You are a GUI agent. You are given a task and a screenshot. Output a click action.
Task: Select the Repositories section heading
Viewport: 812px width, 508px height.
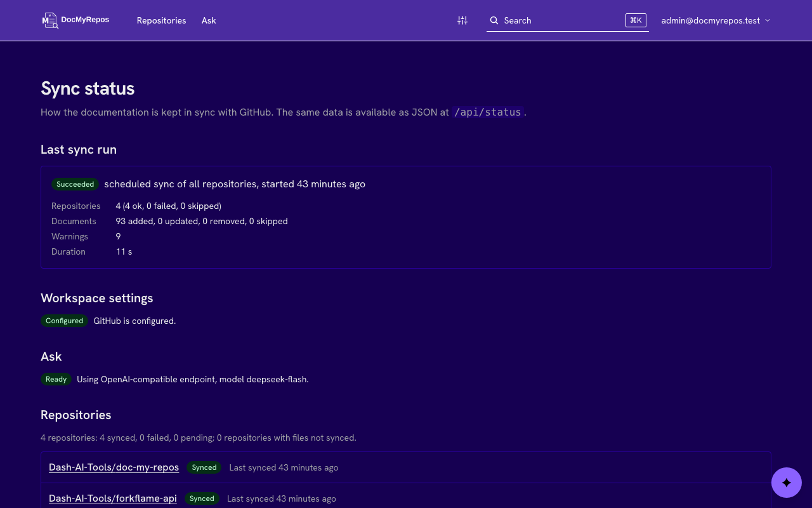click(x=76, y=415)
